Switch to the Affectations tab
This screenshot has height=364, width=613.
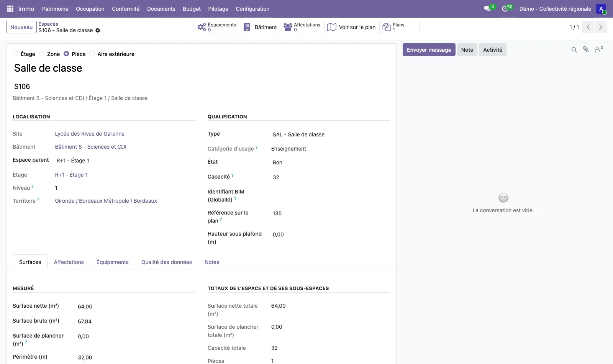point(69,262)
